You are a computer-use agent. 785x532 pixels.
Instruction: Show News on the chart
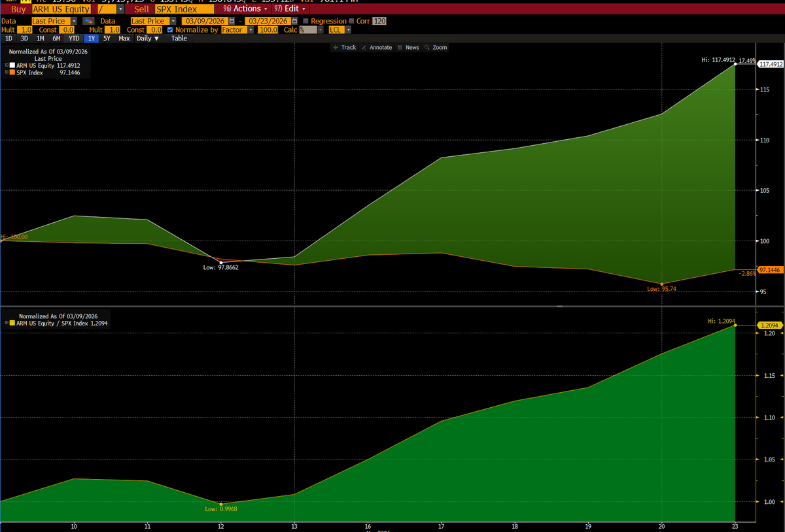tap(408, 48)
